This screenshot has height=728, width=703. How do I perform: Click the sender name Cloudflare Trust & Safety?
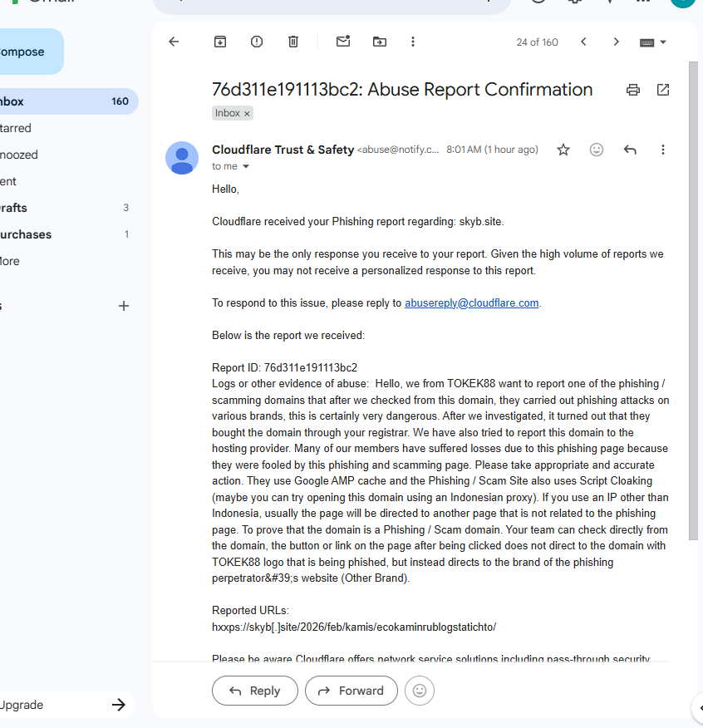click(x=283, y=150)
